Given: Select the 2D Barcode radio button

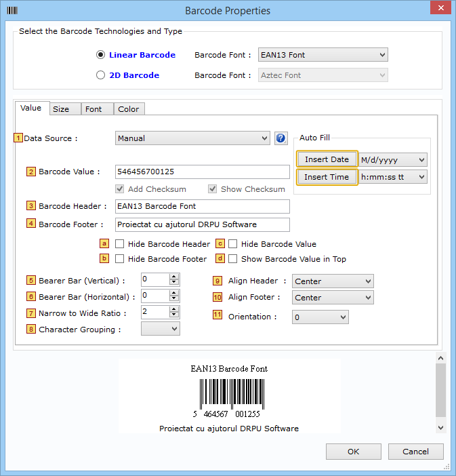Looking at the screenshot, I should 100,75.
